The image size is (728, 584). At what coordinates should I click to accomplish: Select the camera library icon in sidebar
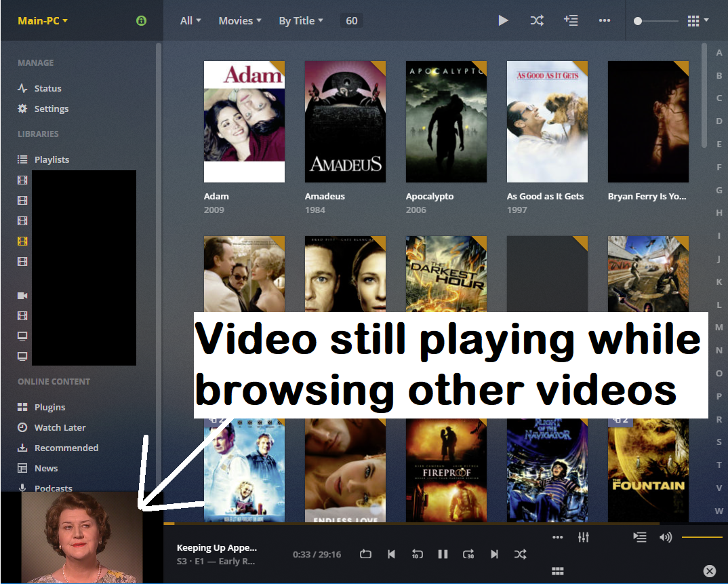coord(22,296)
